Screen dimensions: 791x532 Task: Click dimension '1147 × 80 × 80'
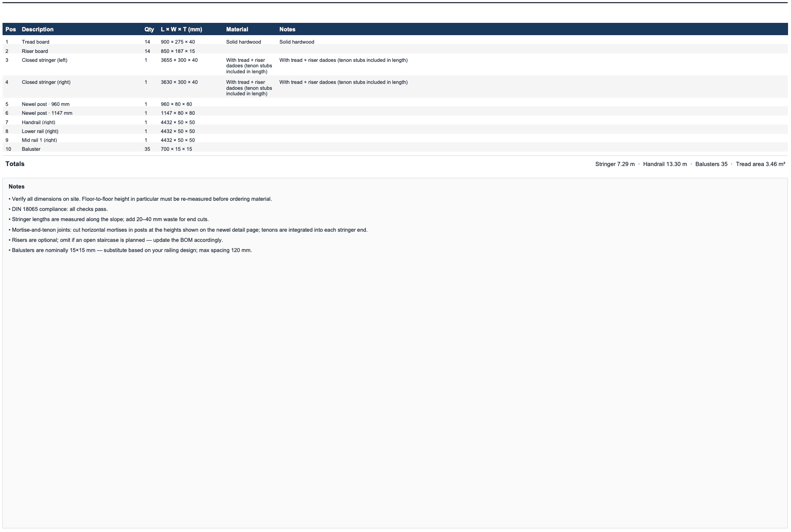178,113
